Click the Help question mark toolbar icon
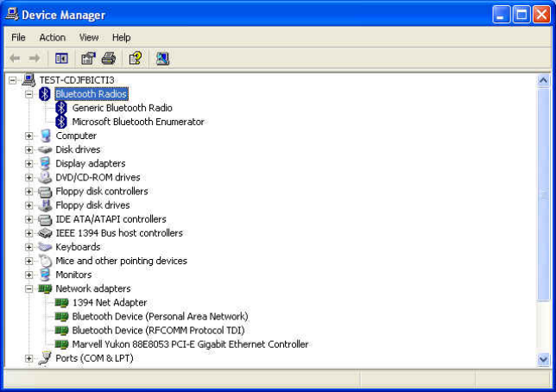 (x=136, y=58)
